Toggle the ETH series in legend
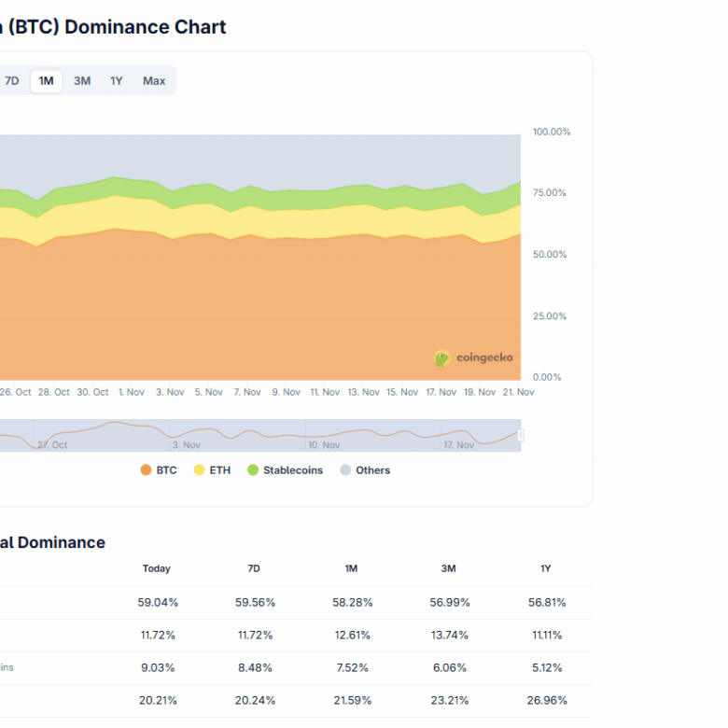 212,470
